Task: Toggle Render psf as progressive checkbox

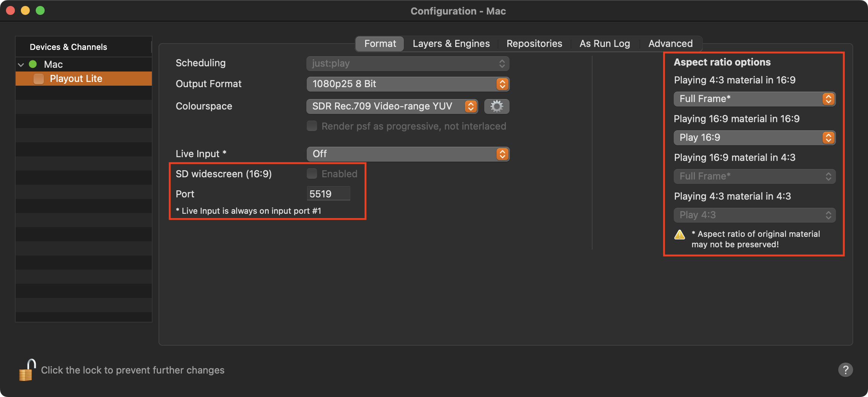Action: click(x=312, y=126)
